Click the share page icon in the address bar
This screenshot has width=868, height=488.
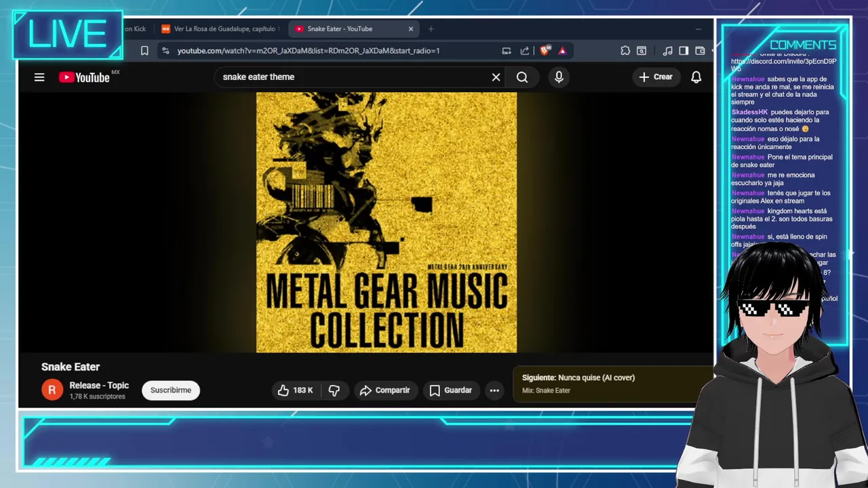525,51
